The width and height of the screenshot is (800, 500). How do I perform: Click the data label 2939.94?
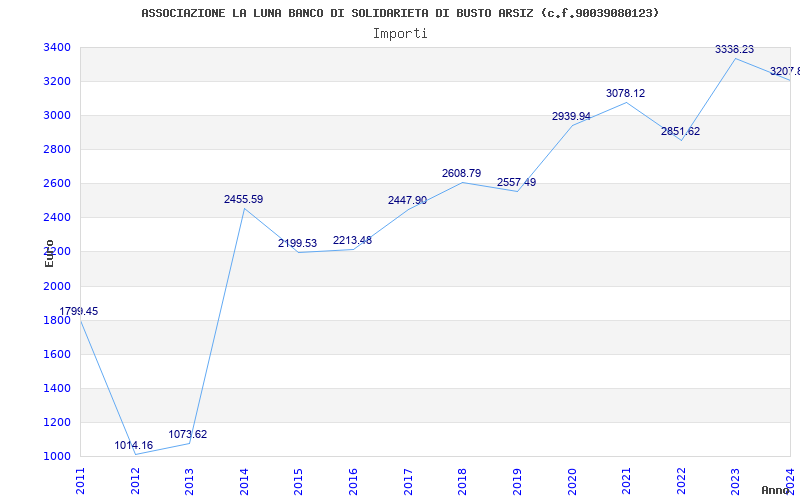click(x=571, y=116)
